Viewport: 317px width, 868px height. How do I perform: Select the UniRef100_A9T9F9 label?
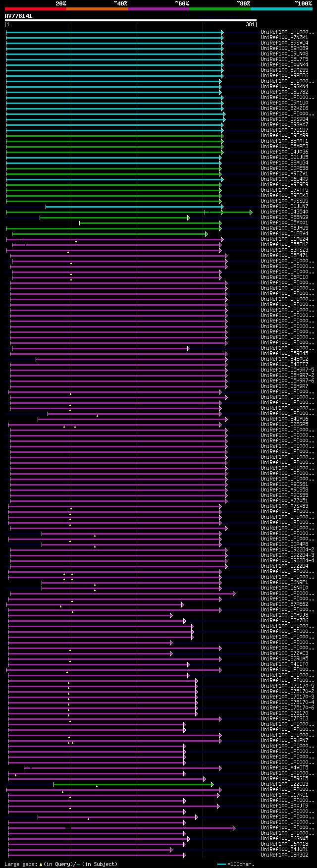click(x=284, y=184)
